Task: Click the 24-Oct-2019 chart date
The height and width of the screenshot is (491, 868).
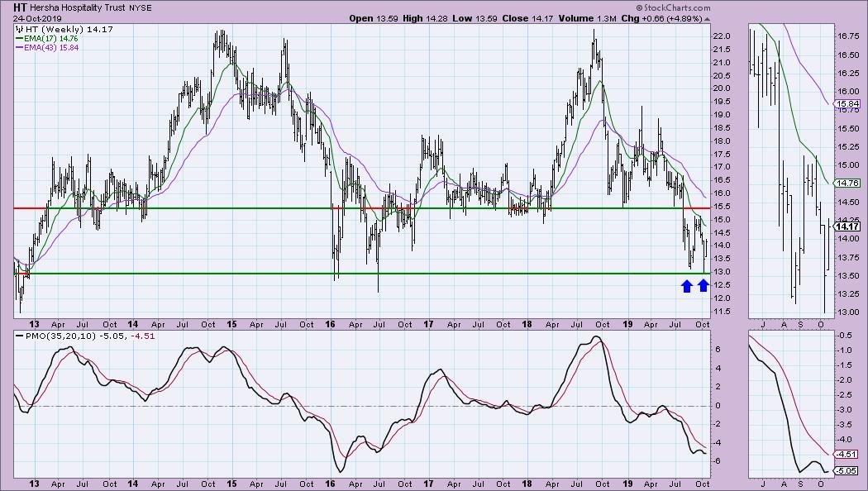Action: click(x=38, y=19)
